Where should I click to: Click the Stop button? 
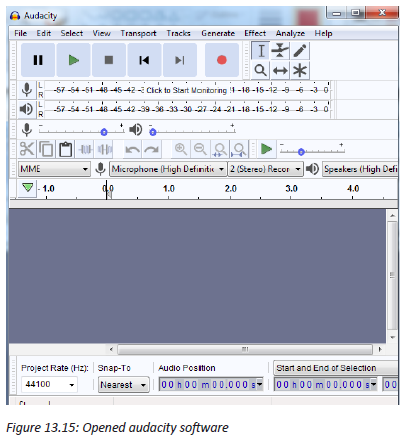pyautogui.click(x=109, y=60)
